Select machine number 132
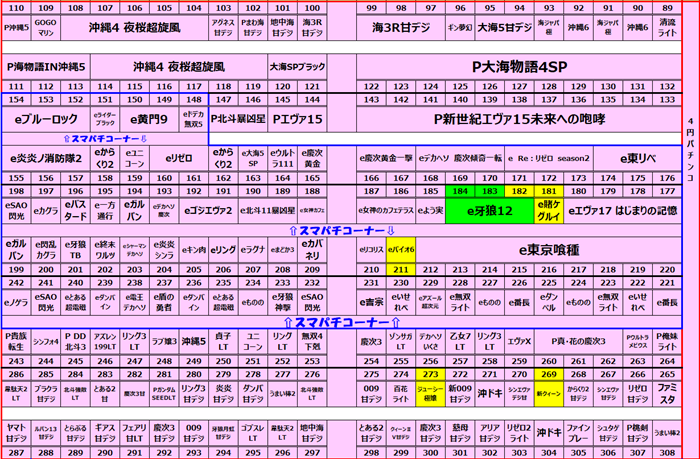700x459 pixels. [x=667, y=87]
